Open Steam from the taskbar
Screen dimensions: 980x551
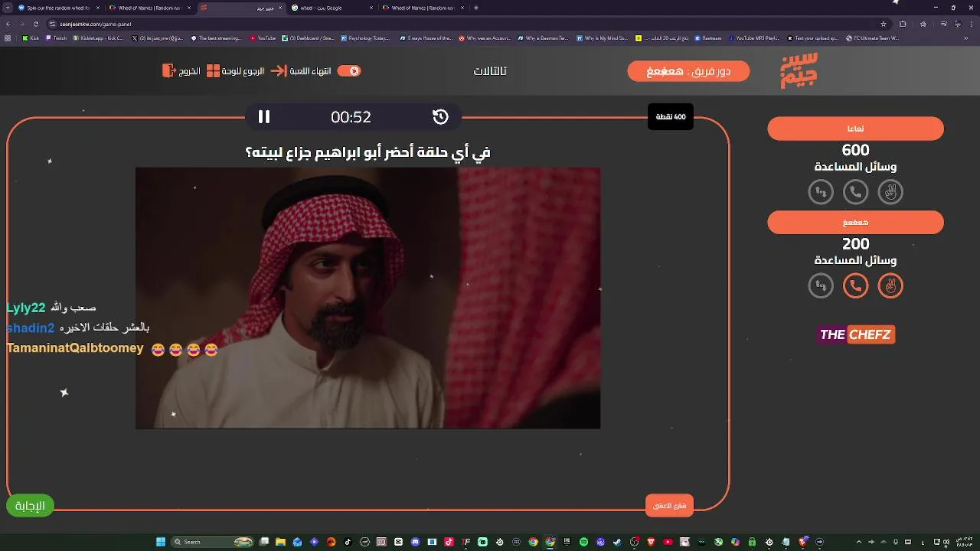(x=617, y=542)
